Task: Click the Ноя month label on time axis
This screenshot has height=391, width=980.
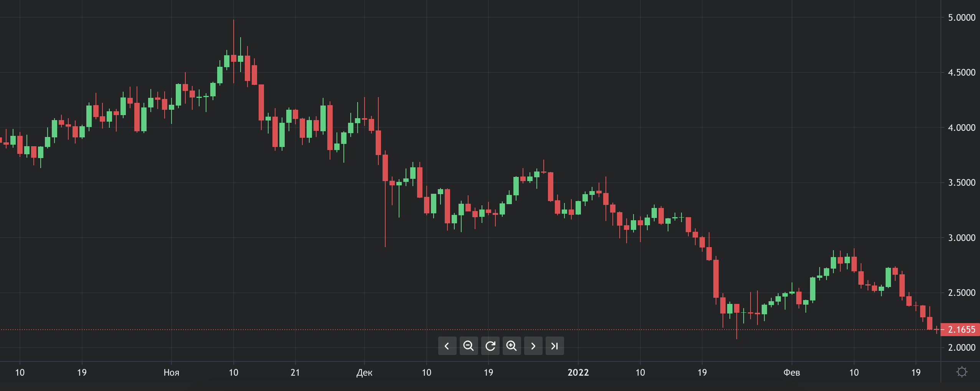Action: [x=172, y=373]
